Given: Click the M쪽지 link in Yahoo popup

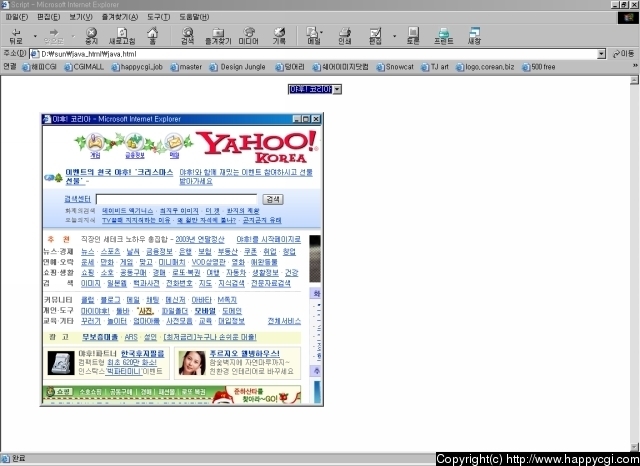Looking at the screenshot, I should 227,300.
